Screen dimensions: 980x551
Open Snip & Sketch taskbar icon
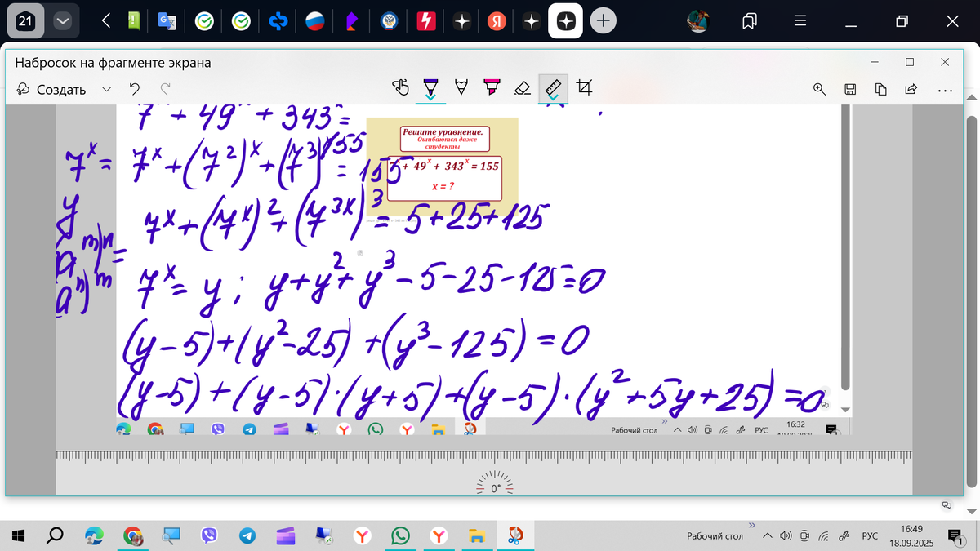(515, 536)
